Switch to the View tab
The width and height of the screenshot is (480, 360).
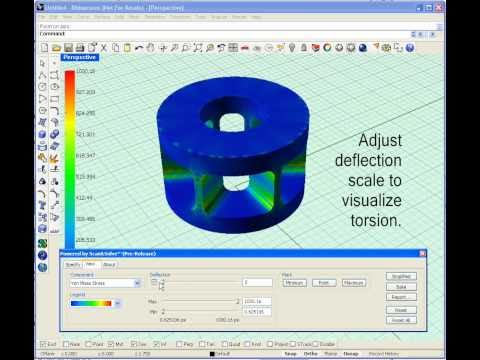coord(90,264)
